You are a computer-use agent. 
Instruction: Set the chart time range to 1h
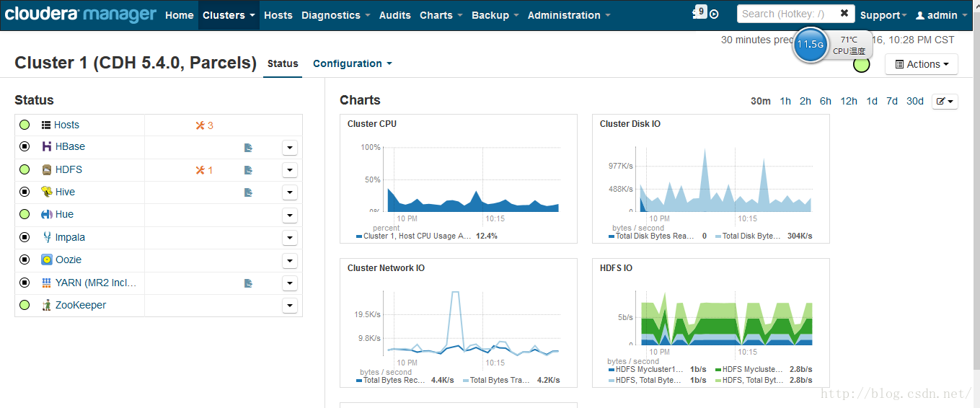click(785, 101)
